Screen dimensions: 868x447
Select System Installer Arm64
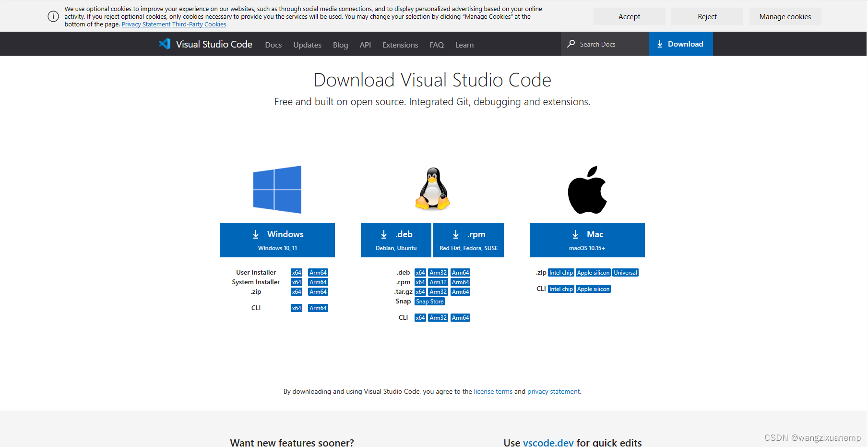tap(318, 282)
